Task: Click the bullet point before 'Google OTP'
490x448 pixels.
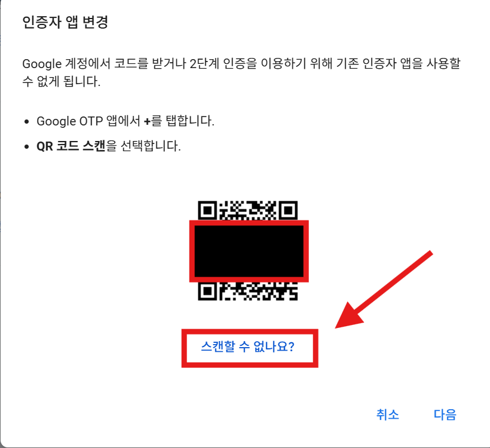Action: tap(26, 121)
